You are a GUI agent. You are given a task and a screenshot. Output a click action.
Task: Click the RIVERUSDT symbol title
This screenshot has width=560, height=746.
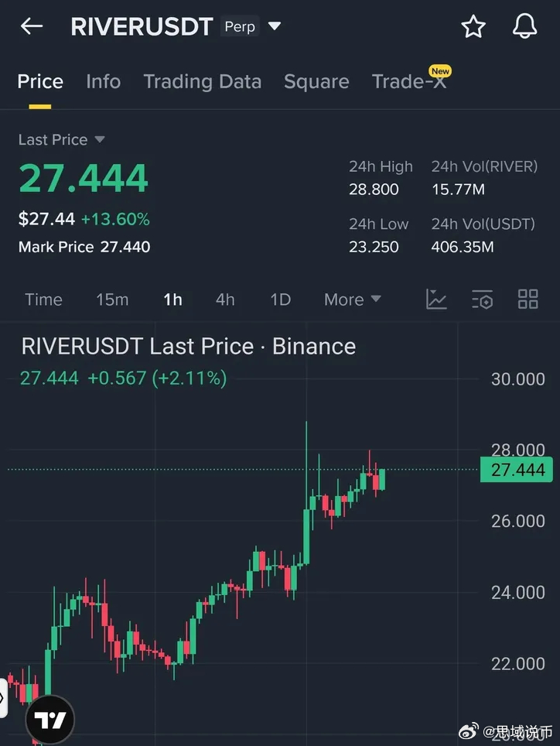[x=142, y=26]
